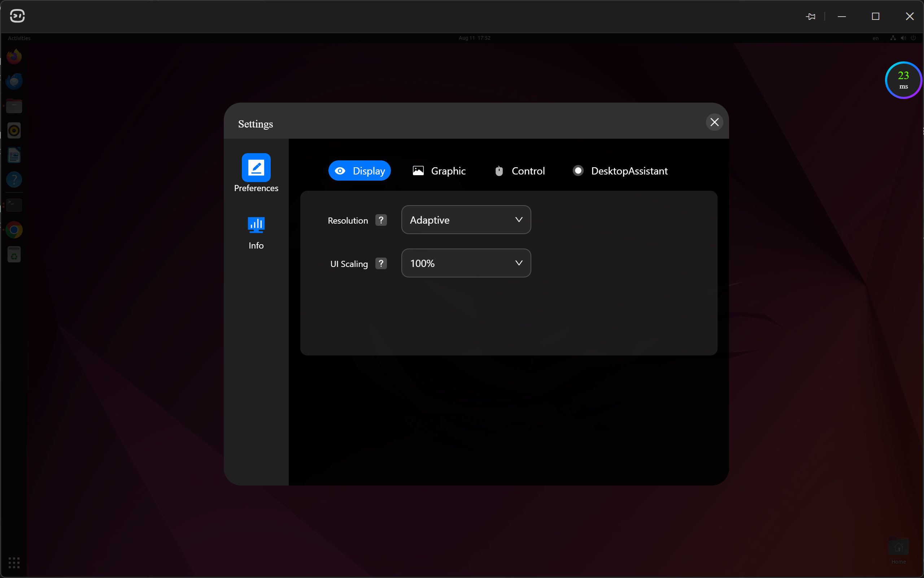Show Applications grid in the dock
This screenshot has height=578, width=924.
click(14, 562)
